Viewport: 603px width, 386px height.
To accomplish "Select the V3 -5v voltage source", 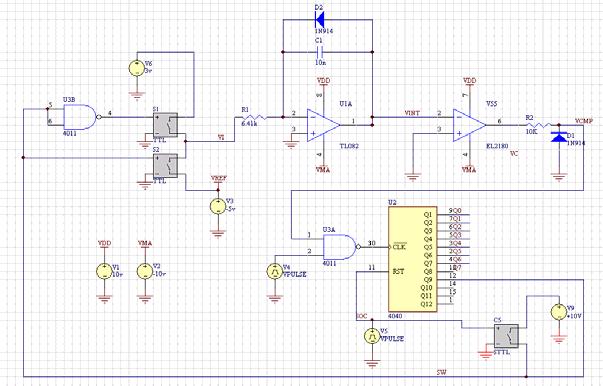I will (218, 206).
